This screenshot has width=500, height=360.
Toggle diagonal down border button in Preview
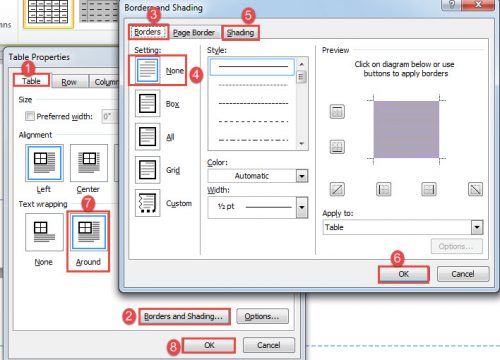point(475,189)
